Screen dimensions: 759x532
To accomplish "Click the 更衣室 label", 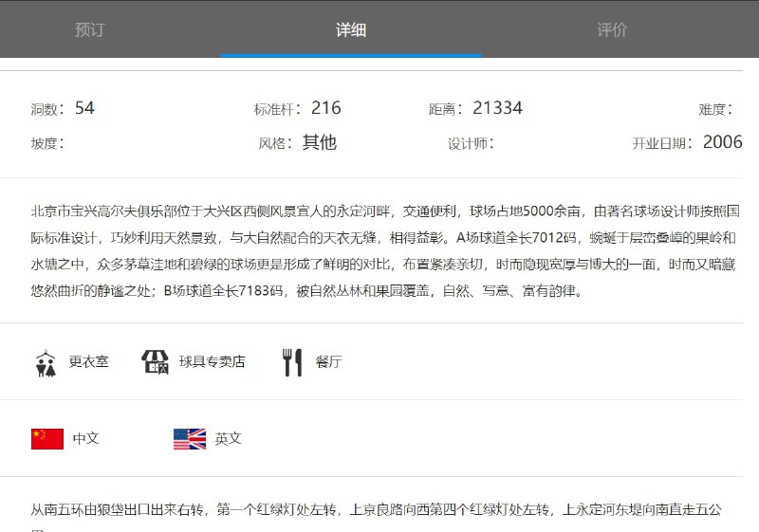I will [x=88, y=361].
